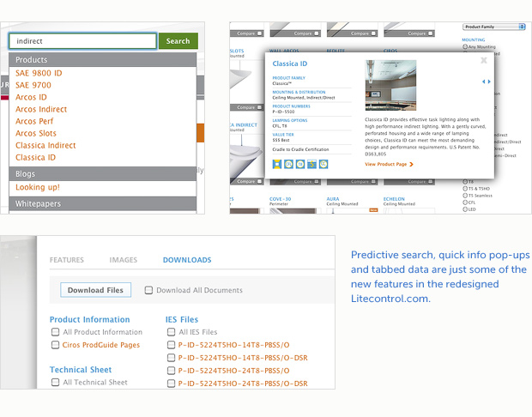The height and width of the screenshot is (417, 532).
Task: Click the CFL lamp icon in pop-up
Action: [288, 164]
